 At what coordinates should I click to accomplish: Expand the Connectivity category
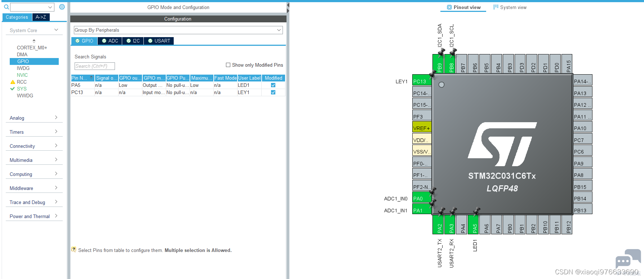pos(34,146)
